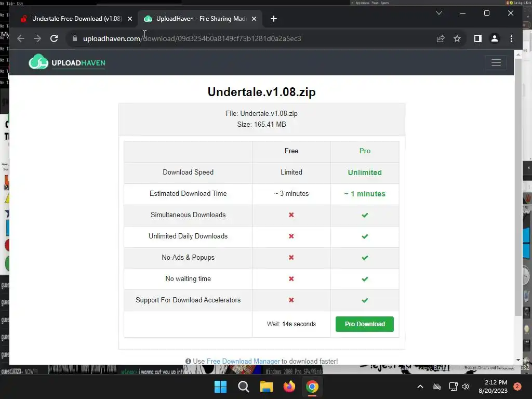Open the browser side panel
This screenshot has height=399, width=532.
[478, 38]
